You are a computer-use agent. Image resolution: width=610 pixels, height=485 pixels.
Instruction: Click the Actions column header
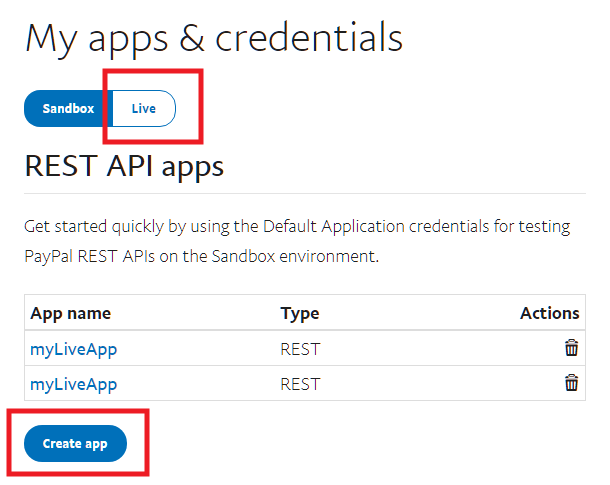point(550,313)
